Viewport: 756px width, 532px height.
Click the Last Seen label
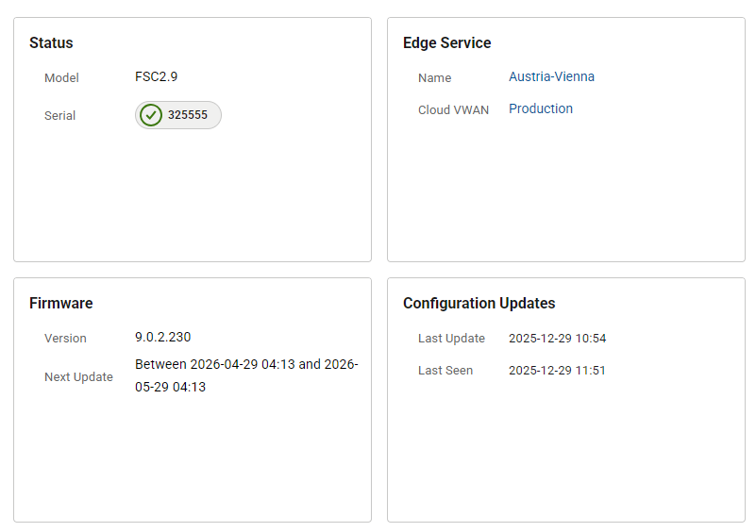[445, 371]
